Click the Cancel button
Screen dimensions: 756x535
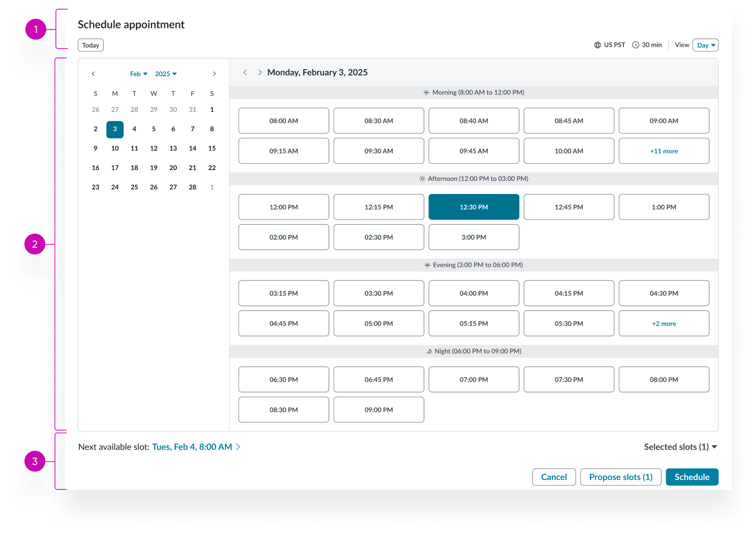tap(554, 477)
